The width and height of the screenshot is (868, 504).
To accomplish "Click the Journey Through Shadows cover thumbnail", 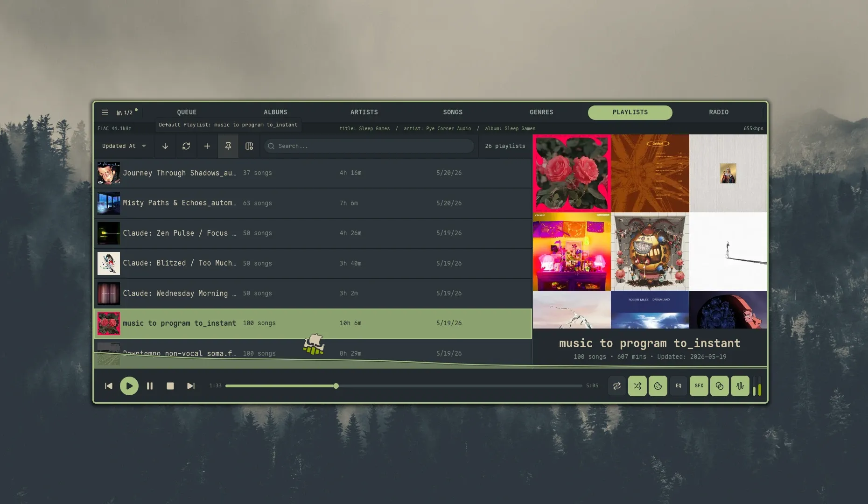I will click(109, 173).
